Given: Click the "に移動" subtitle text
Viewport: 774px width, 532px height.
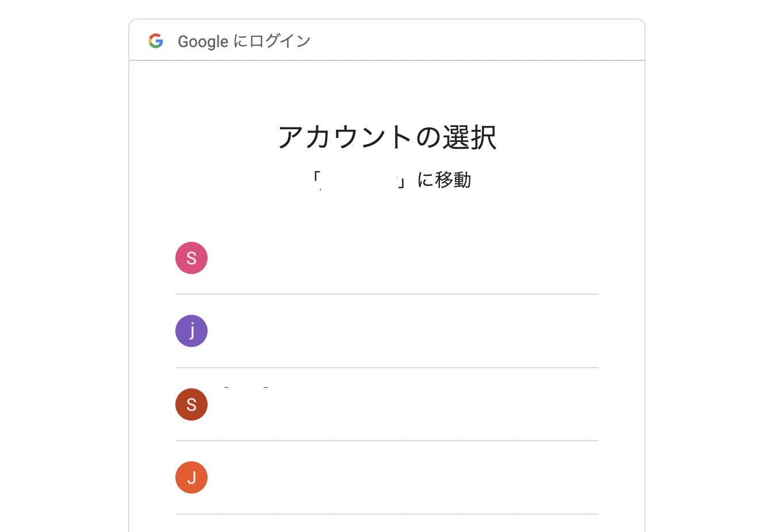Looking at the screenshot, I should point(446,180).
